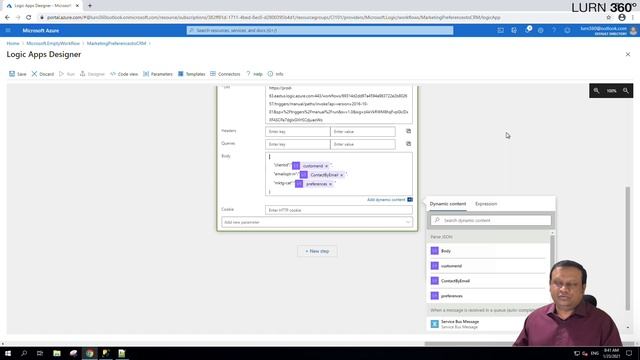Viewport: 640px width, 360px height.
Task: Click the New step button
Action: coord(318,251)
